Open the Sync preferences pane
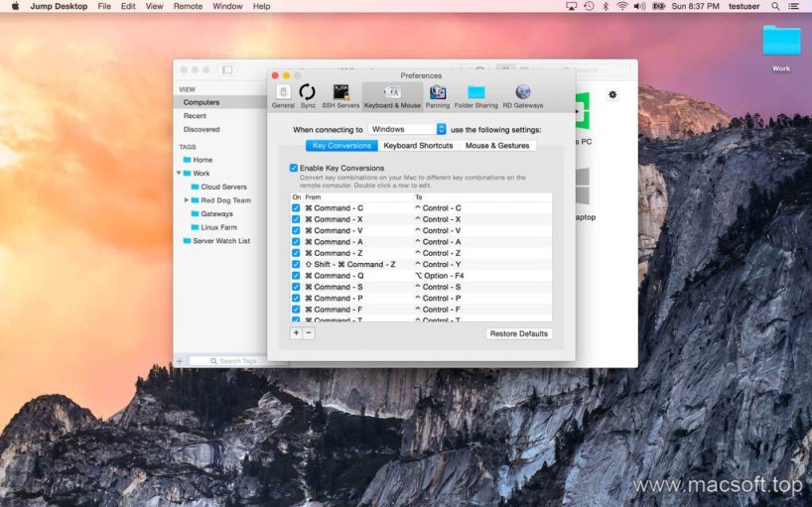This screenshot has width=812, height=507. [x=308, y=95]
